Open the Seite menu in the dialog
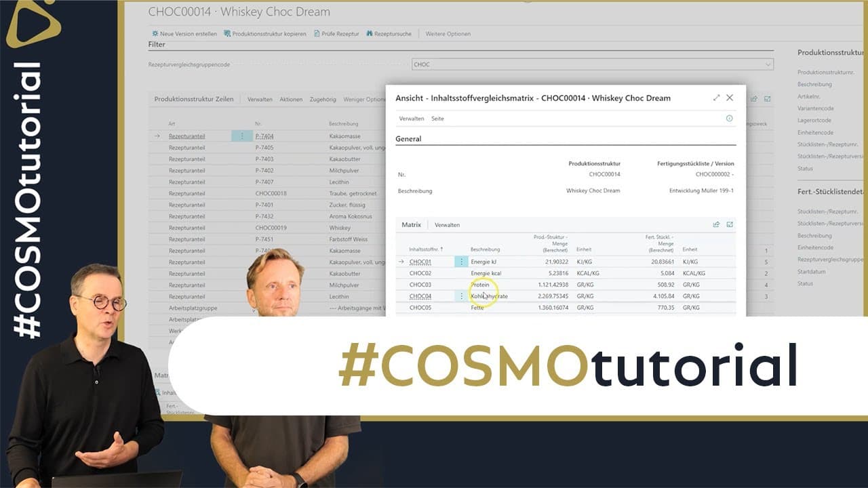This screenshot has height=488, width=868. [437, 119]
